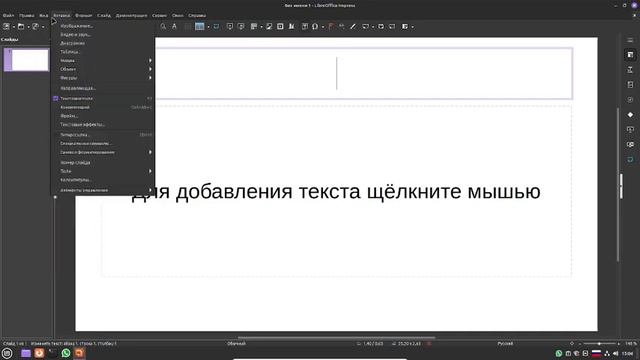Open Display Views dropdown arrow
The width and height of the screenshot is (640, 360).
[x=208, y=27]
